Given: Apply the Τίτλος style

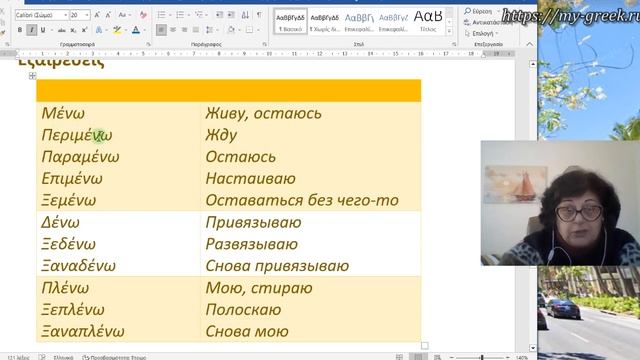Looking at the screenshot, I should (x=428, y=22).
